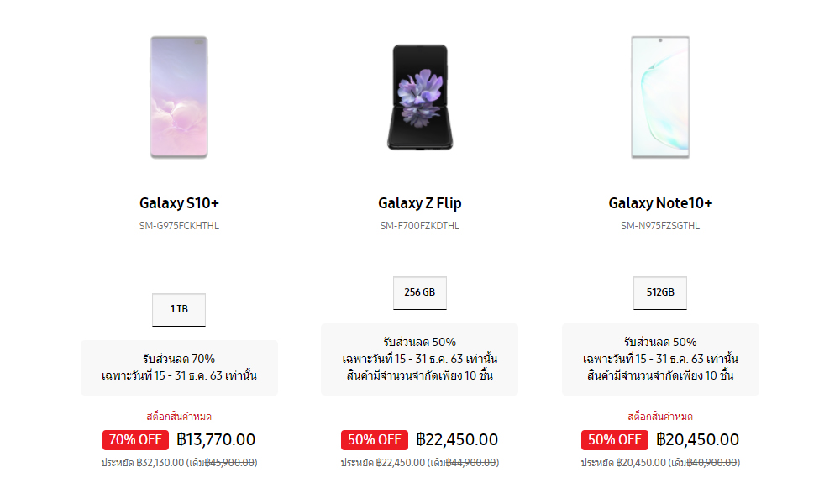The image size is (840, 504).
Task: Open the Galaxy Z Flip phone image
Action: pos(420,97)
